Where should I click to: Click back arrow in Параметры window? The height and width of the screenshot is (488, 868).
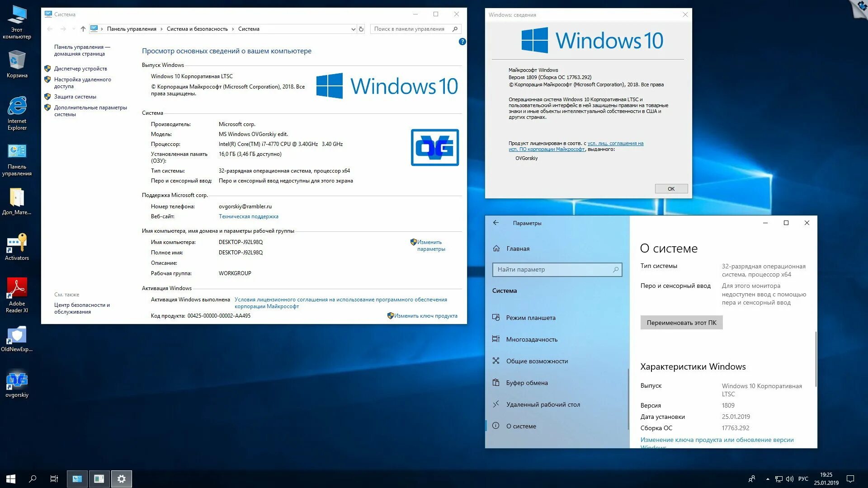pos(496,223)
